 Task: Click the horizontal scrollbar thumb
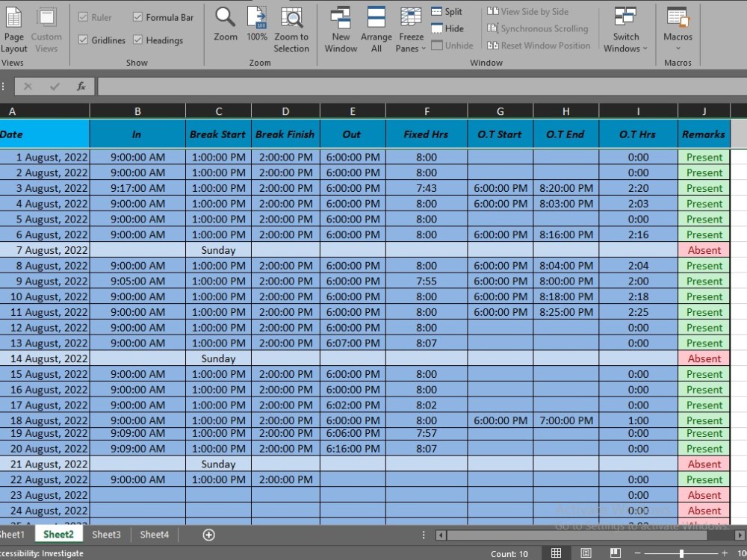[x=577, y=535]
